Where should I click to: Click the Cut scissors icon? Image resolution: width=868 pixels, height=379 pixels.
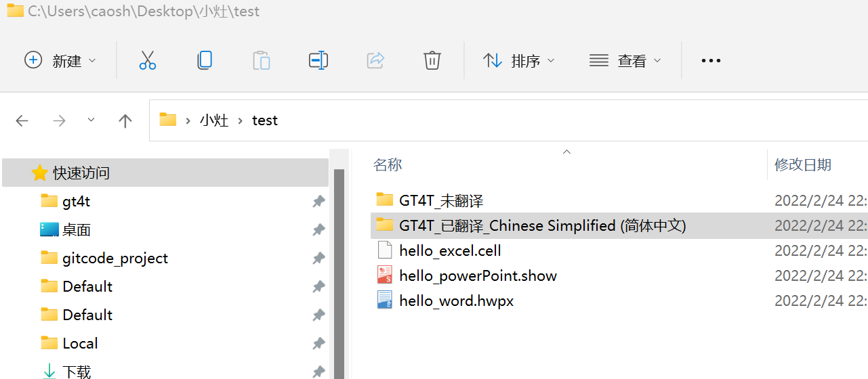click(x=147, y=60)
